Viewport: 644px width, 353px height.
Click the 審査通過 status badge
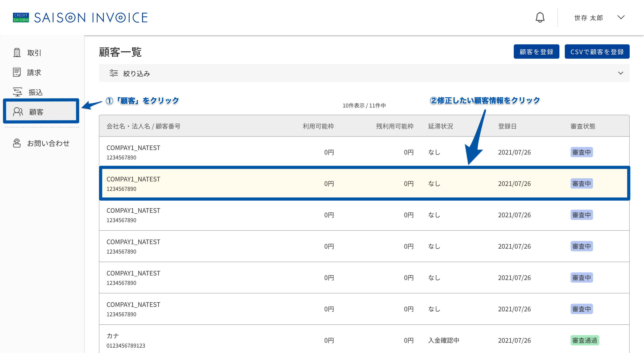[x=584, y=340]
